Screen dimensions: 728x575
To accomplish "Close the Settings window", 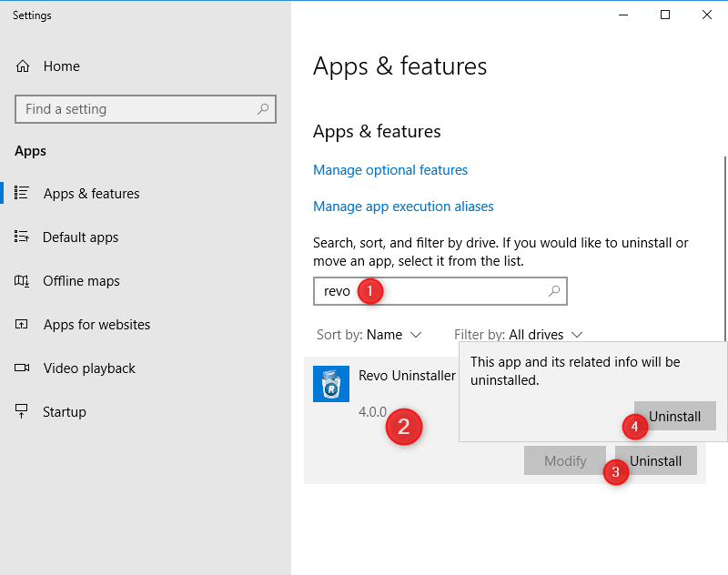I will 707,15.
